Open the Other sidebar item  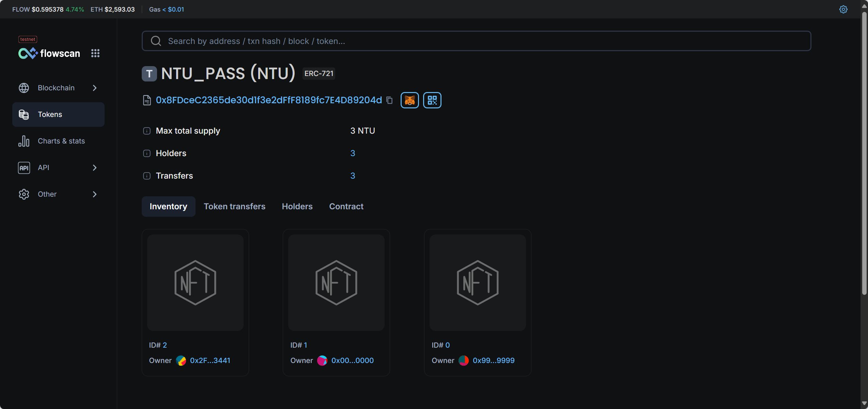tap(58, 194)
